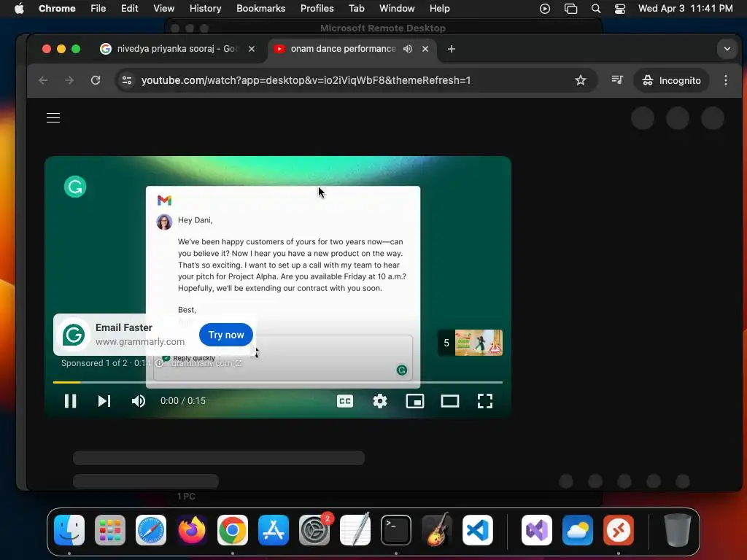The image size is (747, 560).
Task: Open Chrome icon in the Dock
Action: [x=233, y=530]
